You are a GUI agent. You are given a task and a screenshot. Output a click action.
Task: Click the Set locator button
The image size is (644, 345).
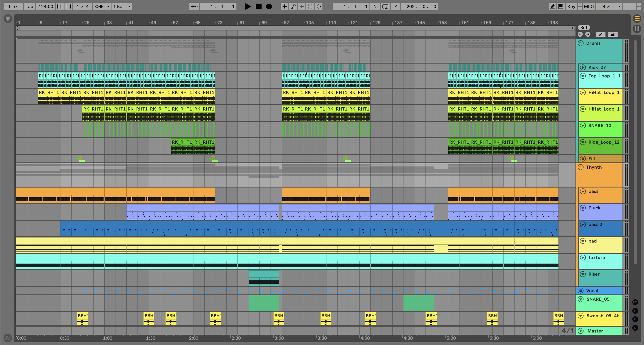pos(584,28)
